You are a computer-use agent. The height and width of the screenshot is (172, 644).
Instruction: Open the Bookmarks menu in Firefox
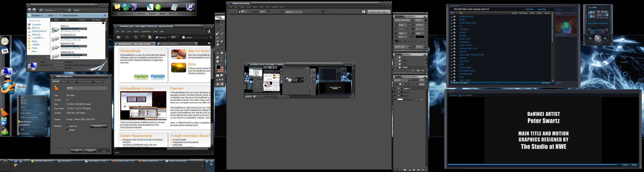point(146,32)
